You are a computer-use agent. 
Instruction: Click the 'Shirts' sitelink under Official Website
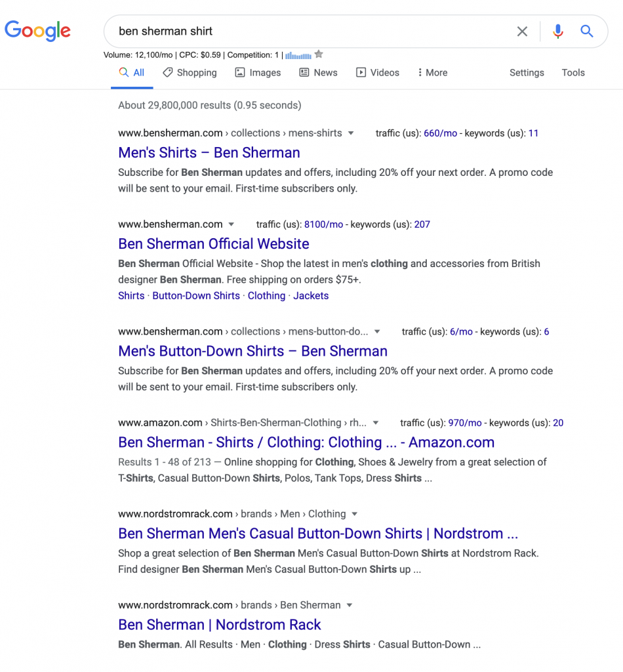131,296
